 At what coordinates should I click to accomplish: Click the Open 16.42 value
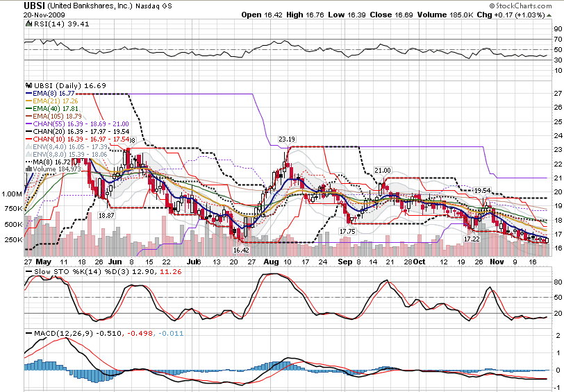pos(263,15)
